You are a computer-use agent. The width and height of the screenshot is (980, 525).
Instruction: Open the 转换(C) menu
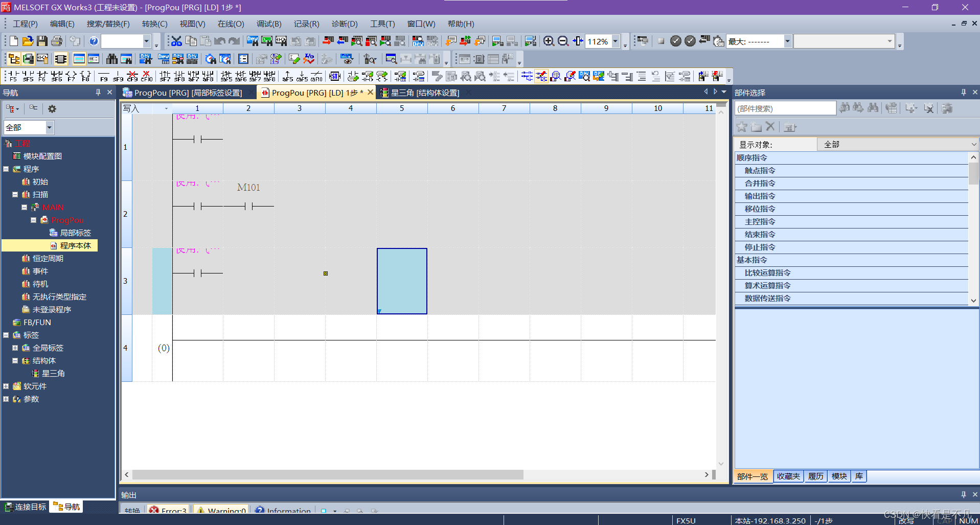coord(155,24)
